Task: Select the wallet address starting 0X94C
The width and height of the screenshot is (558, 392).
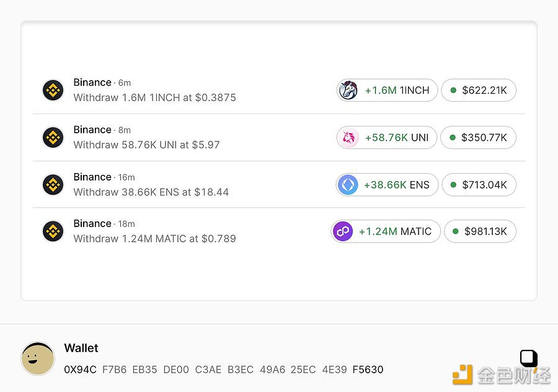Action: 224,370
